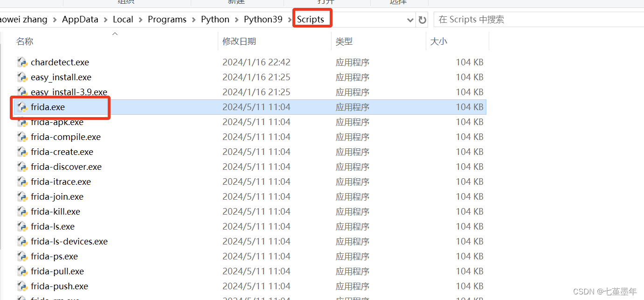Click the frida-kill.exe file icon
Image resolution: width=644 pixels, height=300 pixels.
22,211
